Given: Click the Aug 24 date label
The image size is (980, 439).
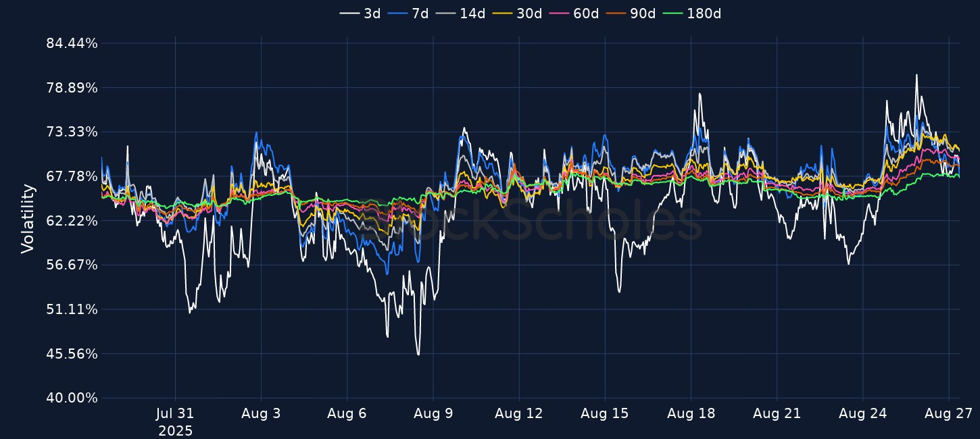Looking at the screenshot, I should point(862,413).
